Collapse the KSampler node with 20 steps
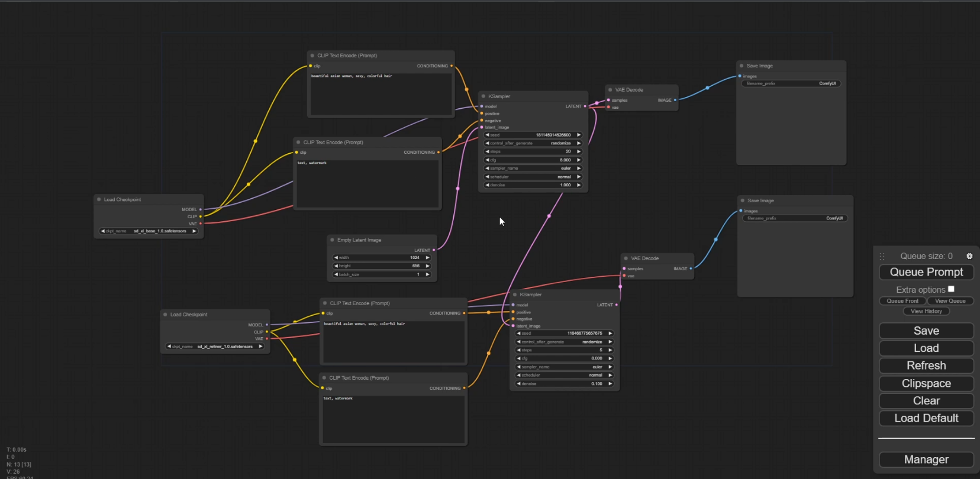Image resolution: width=980 pixels, height=479 pixels. pos(483,96)
